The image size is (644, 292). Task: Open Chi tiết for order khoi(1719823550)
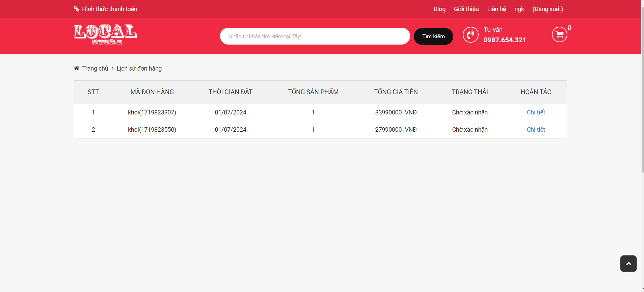(x=536, y=130)
